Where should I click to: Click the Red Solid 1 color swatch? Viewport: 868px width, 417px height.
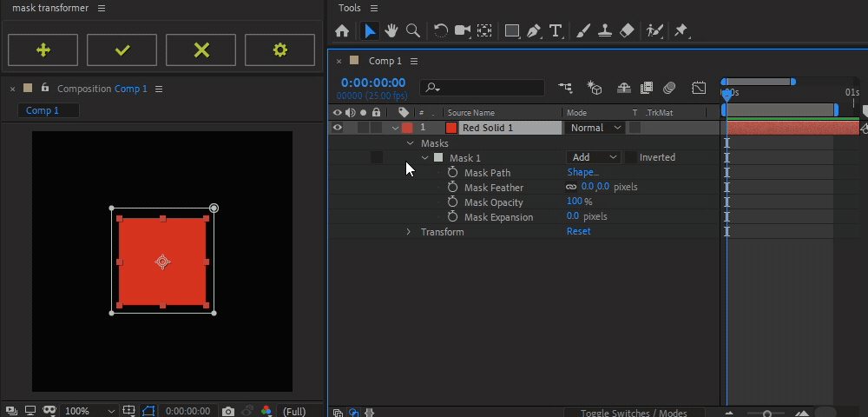(x=451, y=128)
